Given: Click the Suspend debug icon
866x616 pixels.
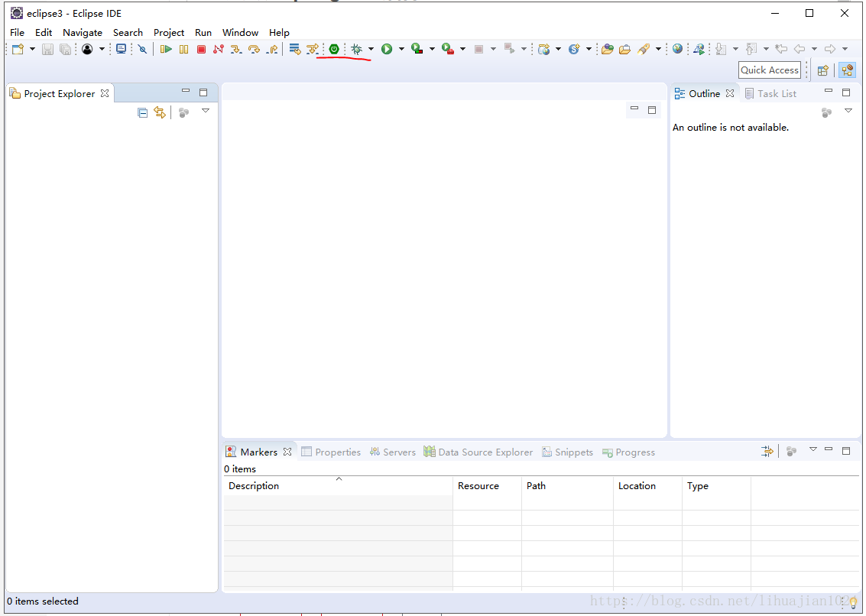Looking at the screenshot, I should pyautogui.click(x=184, y=49).
